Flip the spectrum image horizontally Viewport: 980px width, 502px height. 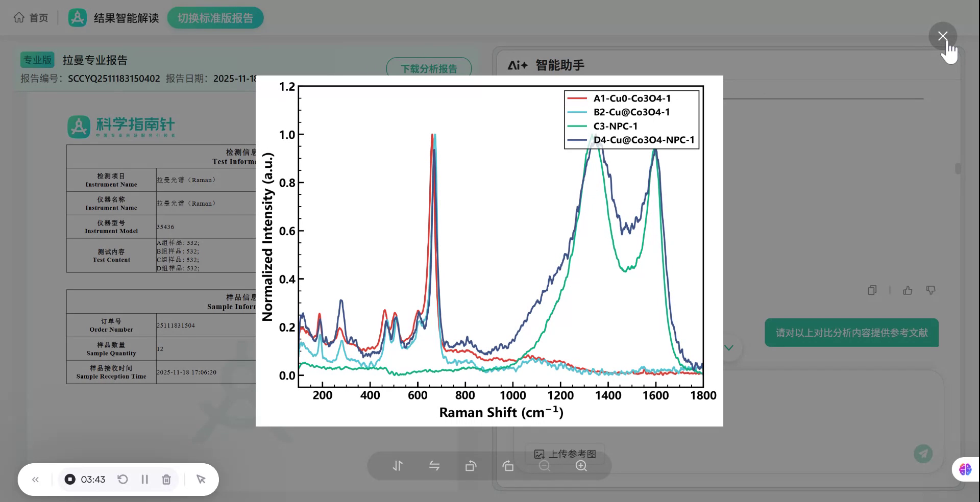(434, 466)
